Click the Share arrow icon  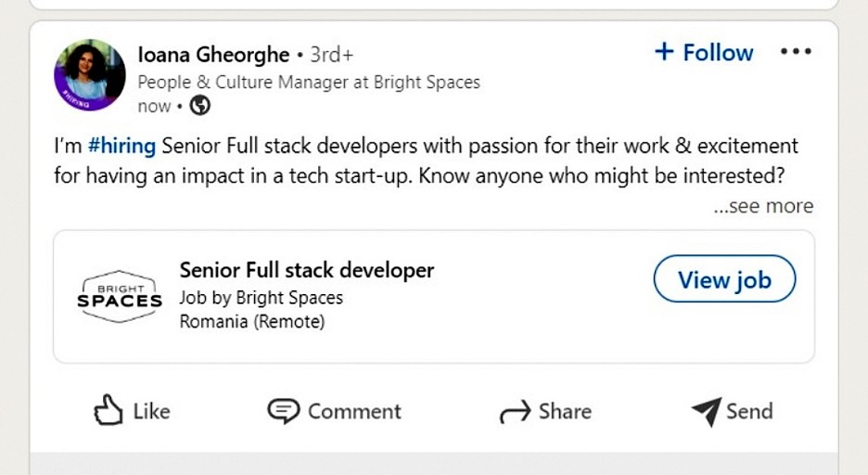pos(515,412)
